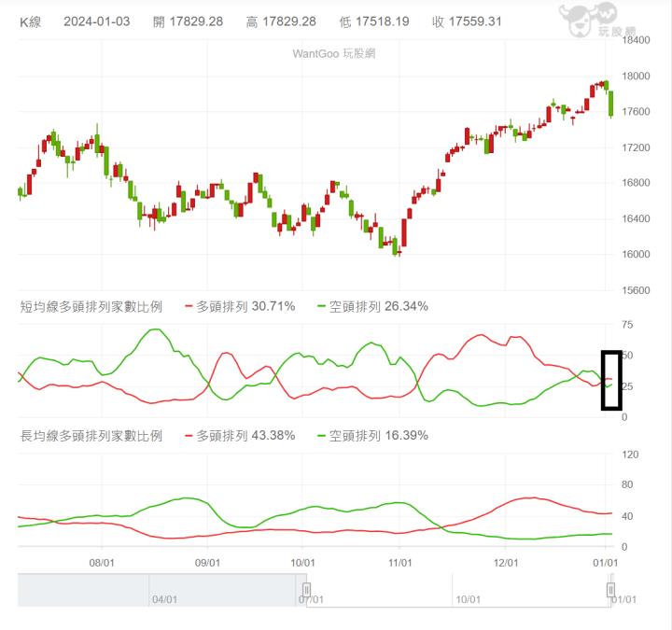
Task: Click the green 空頭排列 16.39% legend line marker
Action: 322,436
